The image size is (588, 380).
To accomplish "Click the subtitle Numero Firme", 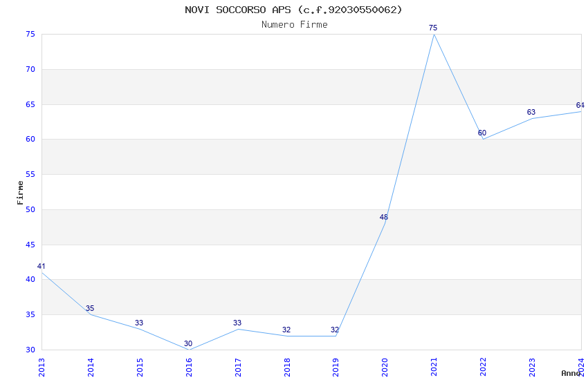I will 295,24.
